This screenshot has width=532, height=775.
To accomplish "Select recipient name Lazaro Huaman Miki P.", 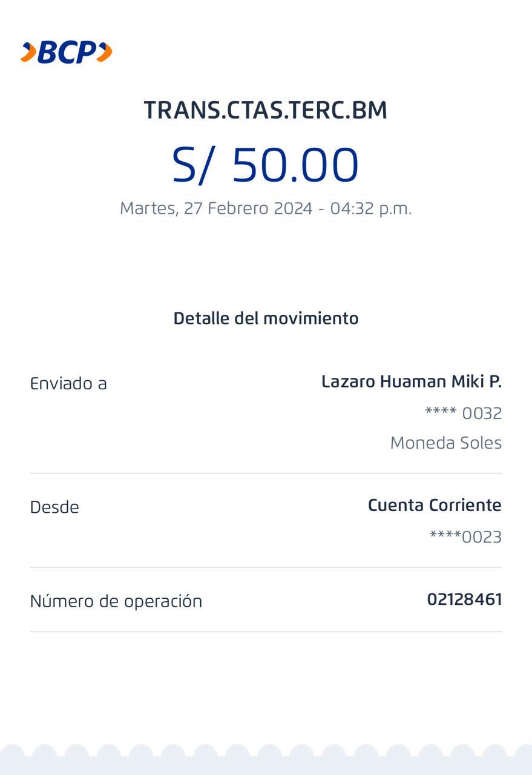I will pyautogui.click(x=411, y=381).
